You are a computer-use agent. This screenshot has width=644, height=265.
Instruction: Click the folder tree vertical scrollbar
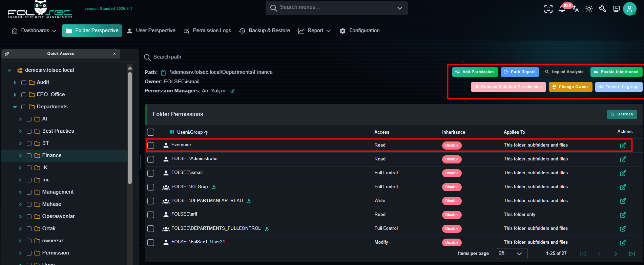[x=130, y=128]
